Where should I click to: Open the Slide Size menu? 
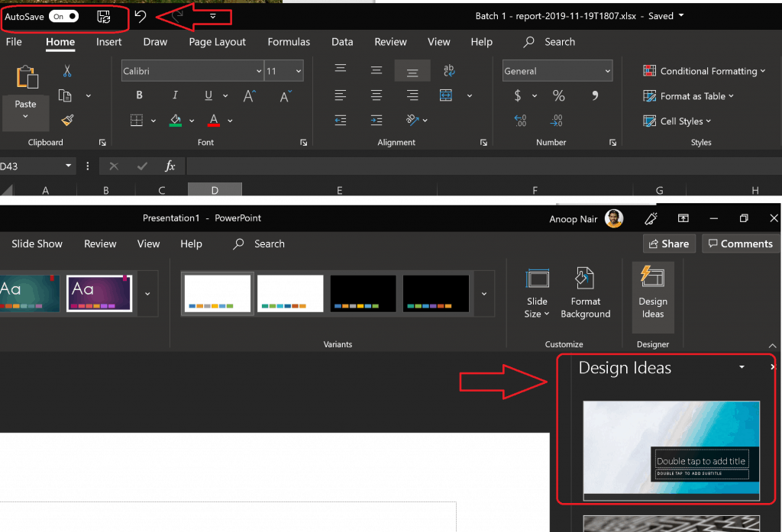point(537,294)
